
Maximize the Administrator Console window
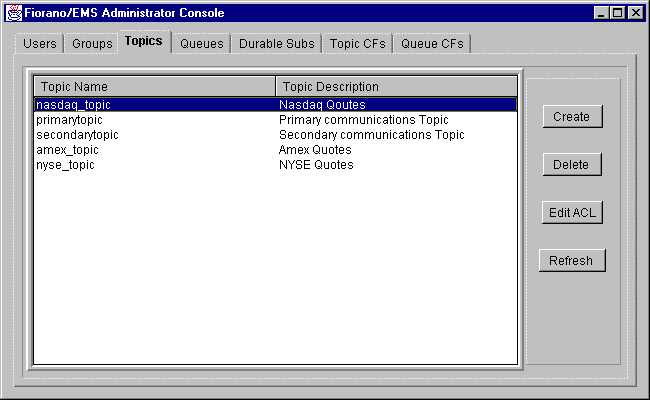[x=618, y=13]
